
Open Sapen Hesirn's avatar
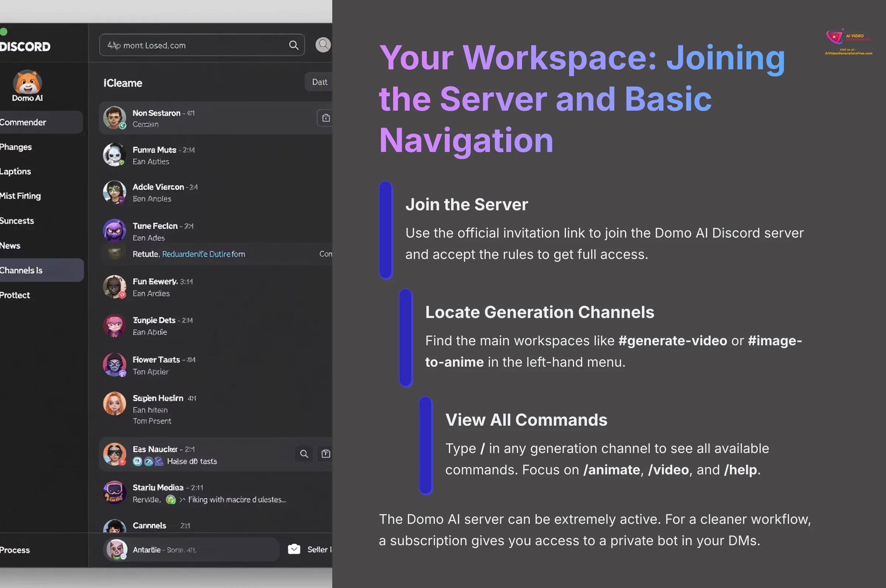[x=114, y=404]
